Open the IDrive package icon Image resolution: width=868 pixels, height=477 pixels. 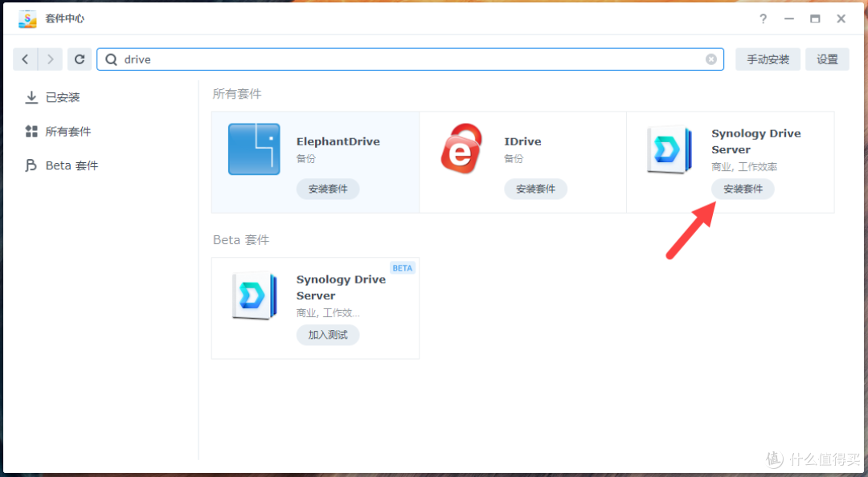point(461,149)
